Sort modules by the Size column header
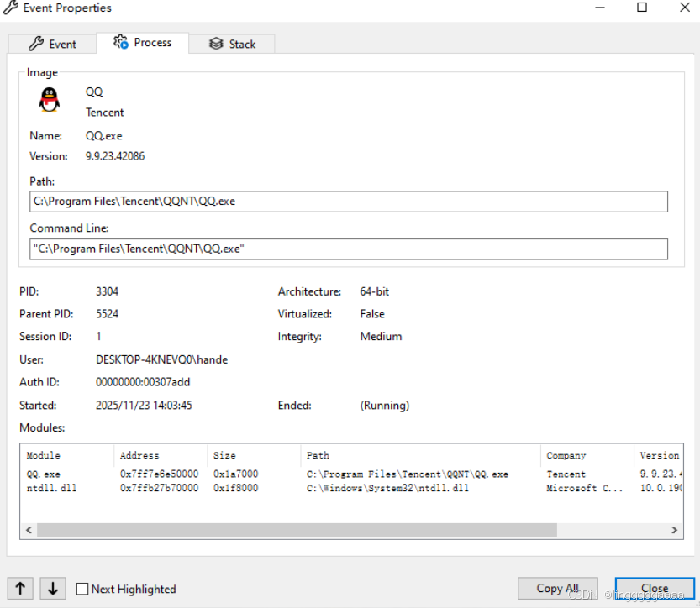 [254, 455]
